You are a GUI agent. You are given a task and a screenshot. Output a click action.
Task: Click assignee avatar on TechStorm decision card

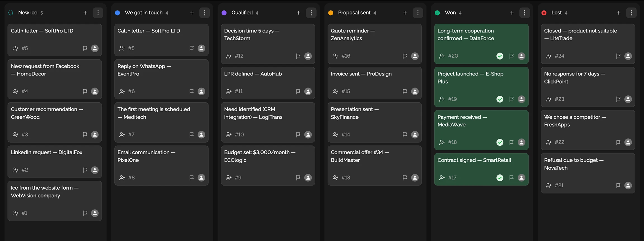(308, 56)
